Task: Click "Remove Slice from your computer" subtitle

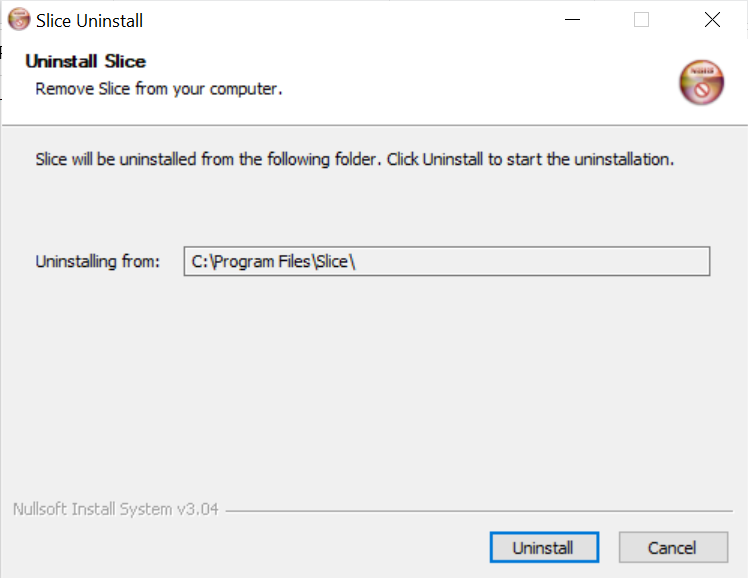Action: (158, 89)
